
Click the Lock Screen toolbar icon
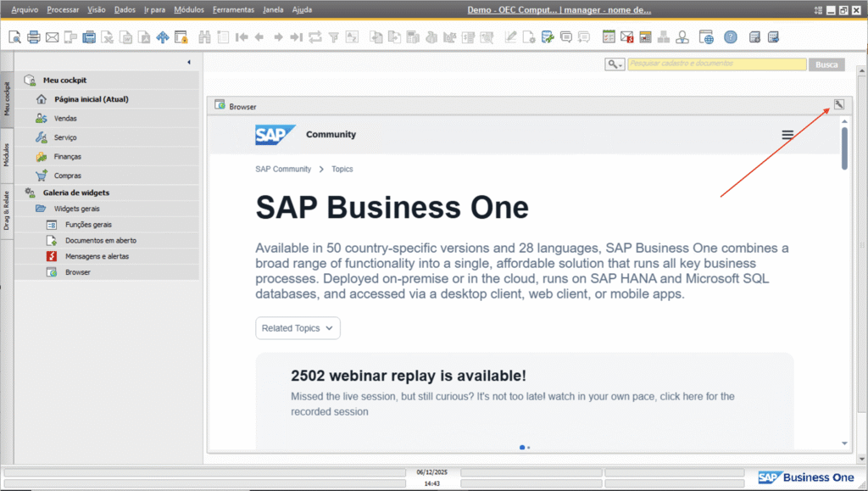tap(181, 37)
